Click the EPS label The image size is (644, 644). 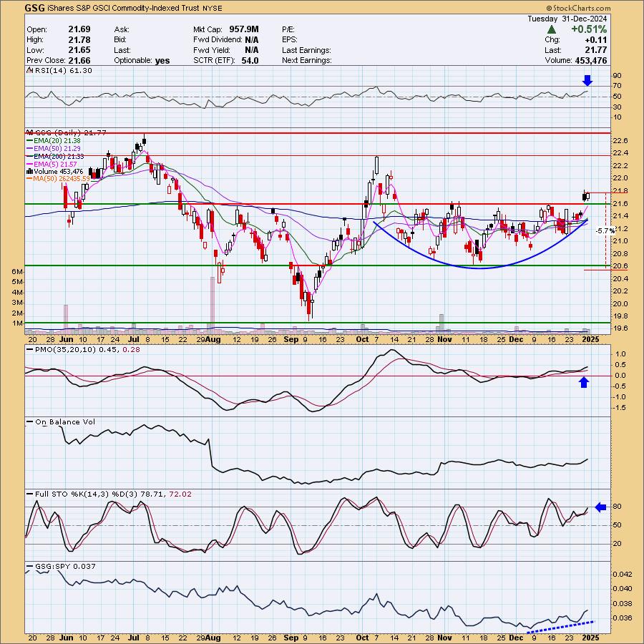point(290,40)
